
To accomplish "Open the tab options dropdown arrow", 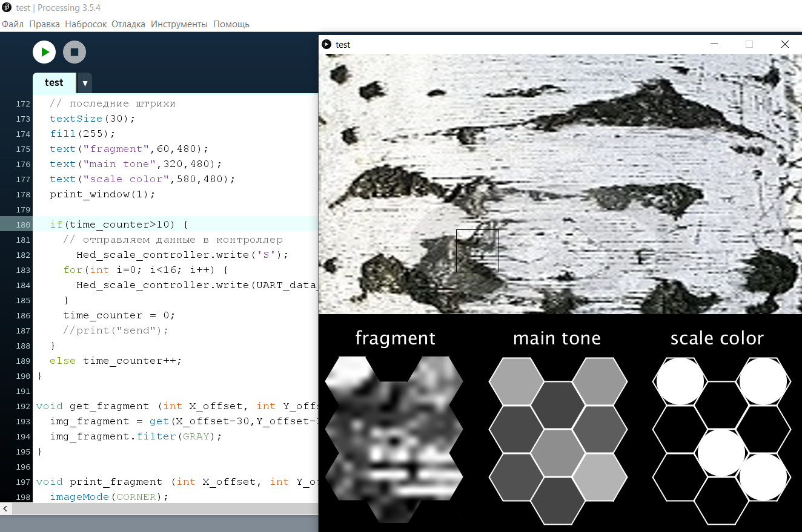I will point(85,83).
